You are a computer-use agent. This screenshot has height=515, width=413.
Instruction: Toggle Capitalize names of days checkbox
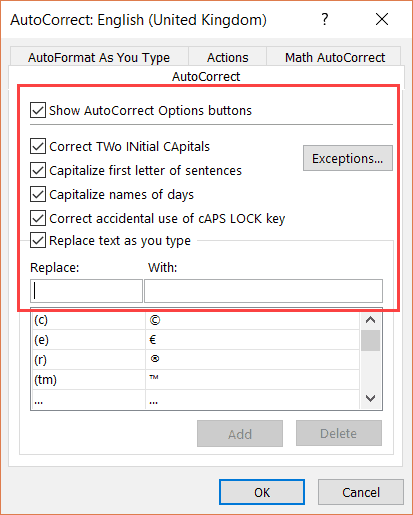tap(38, 194)
